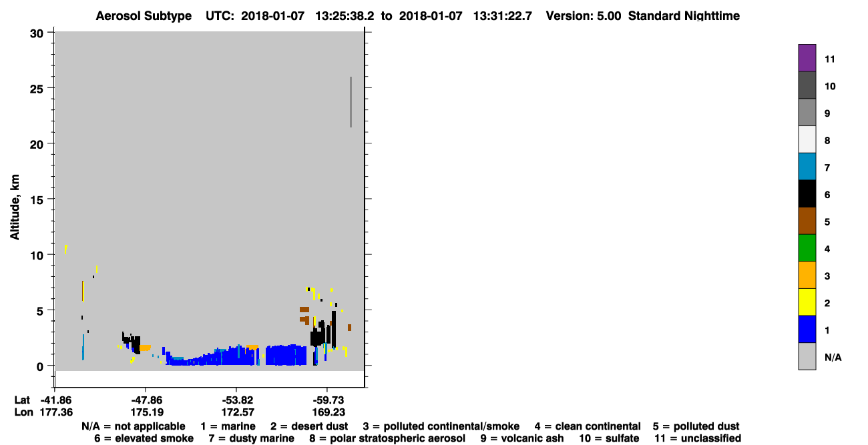This screenshot has height=445, width=868.
Task: Click longitude value 172.57
Action: point(237,412)
